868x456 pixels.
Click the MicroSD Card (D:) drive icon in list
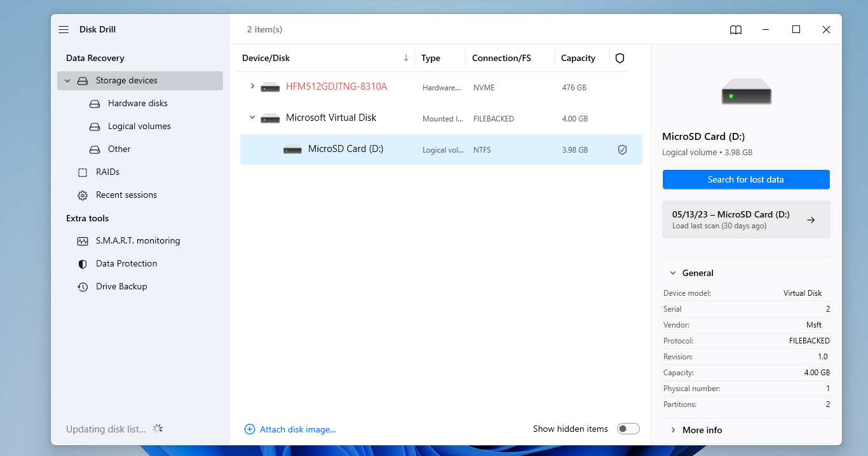(292, 149)
